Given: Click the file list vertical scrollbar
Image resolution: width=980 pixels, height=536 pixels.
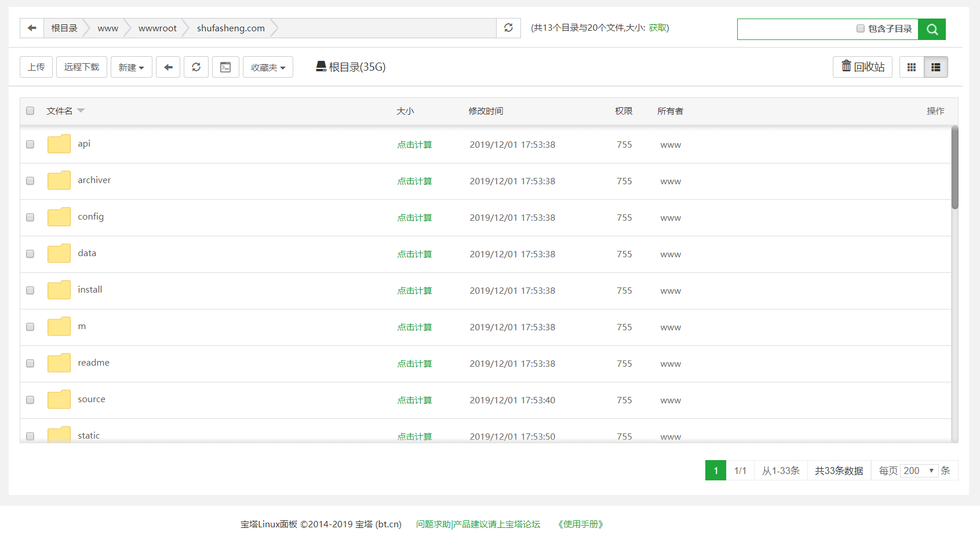Looking at the screenshot, I should tap(955, 167).
